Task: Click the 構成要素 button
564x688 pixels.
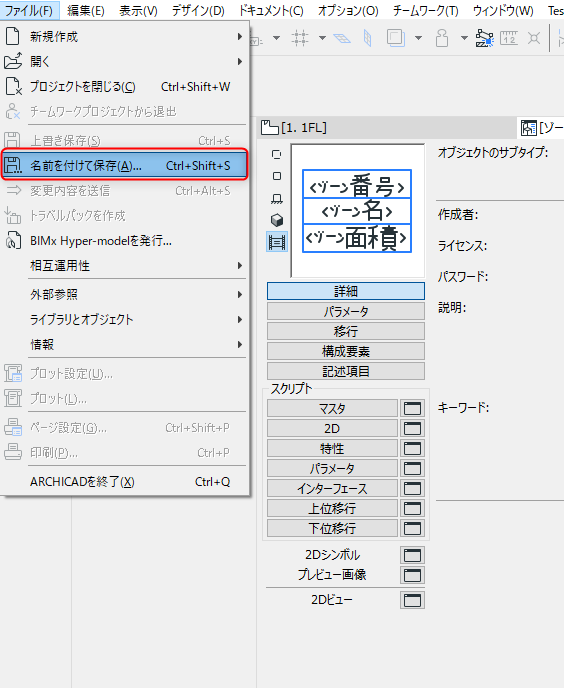Action: (346, 351)
